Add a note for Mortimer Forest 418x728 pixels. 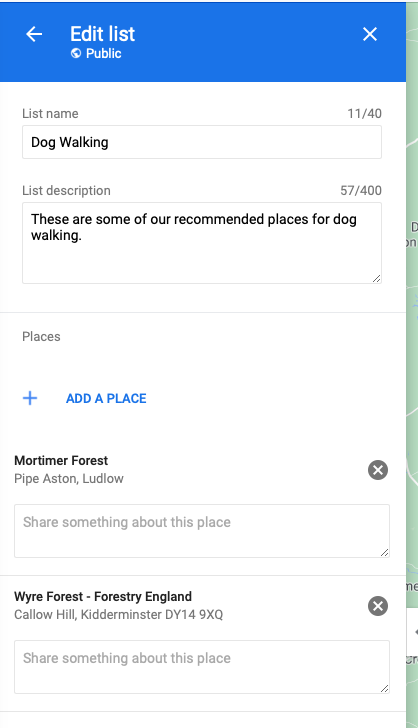pyautogui.click(x=202, y=531)
